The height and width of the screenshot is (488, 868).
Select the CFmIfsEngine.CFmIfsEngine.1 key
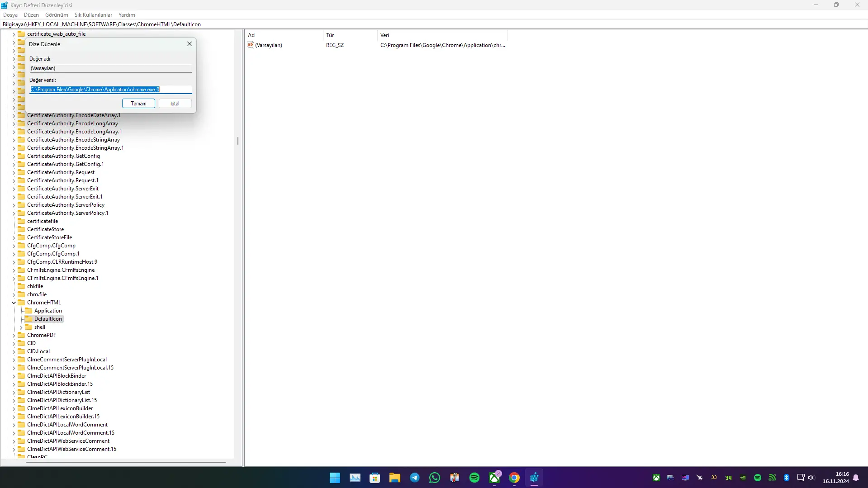[x=62, y=278]
